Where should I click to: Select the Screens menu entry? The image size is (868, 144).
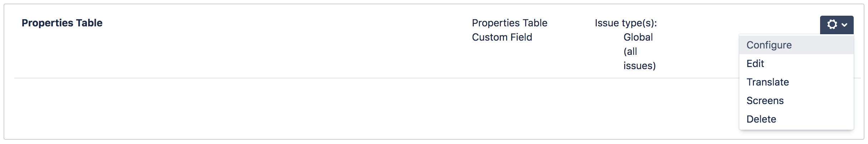pos(765,101)
